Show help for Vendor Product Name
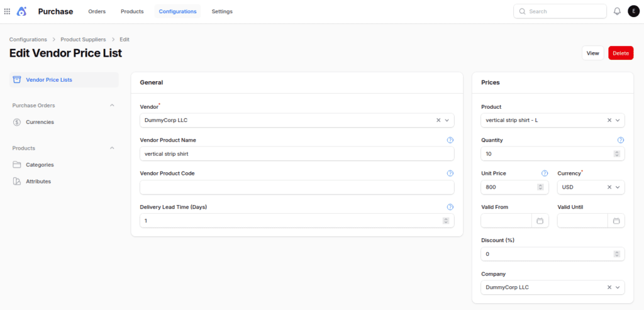Image resolution: width=644 pixels, height=310 pixels. 450,140
